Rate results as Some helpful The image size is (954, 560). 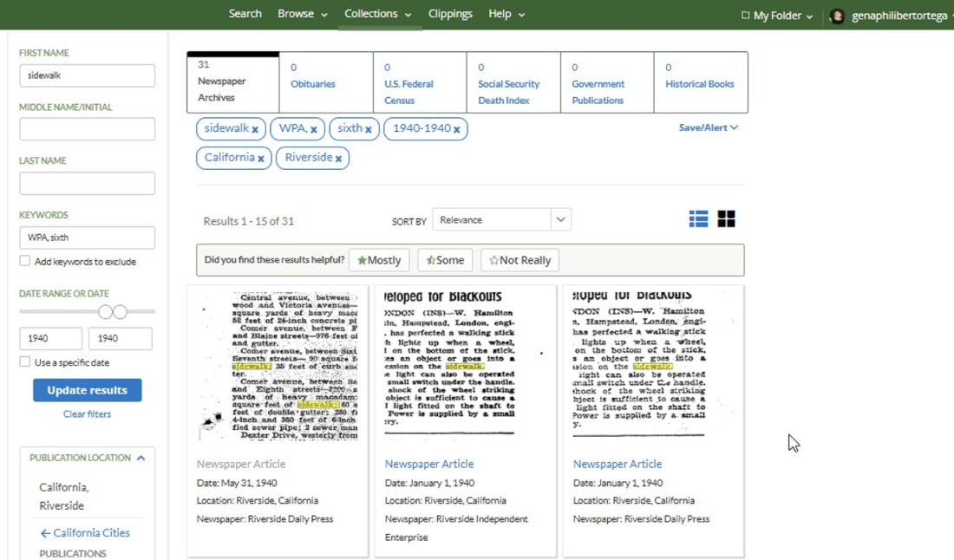446,260
